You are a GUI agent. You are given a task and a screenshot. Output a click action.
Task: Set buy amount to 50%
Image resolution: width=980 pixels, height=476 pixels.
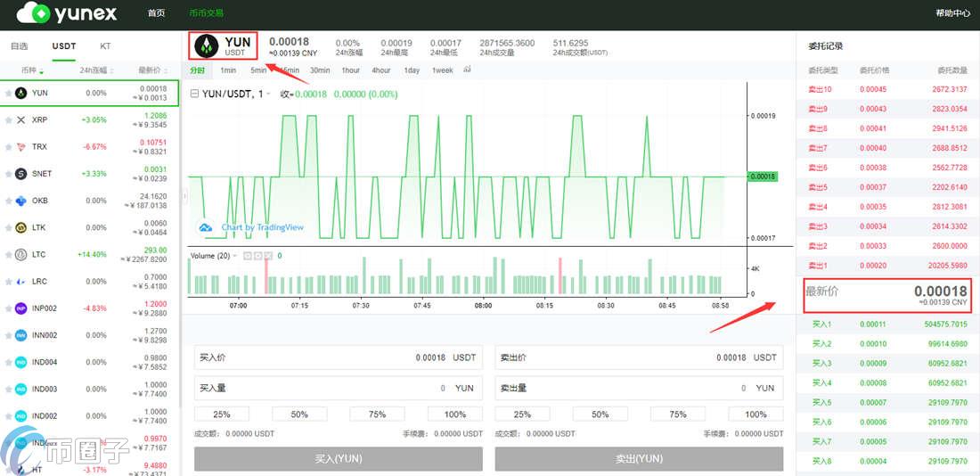pos(299,414)
